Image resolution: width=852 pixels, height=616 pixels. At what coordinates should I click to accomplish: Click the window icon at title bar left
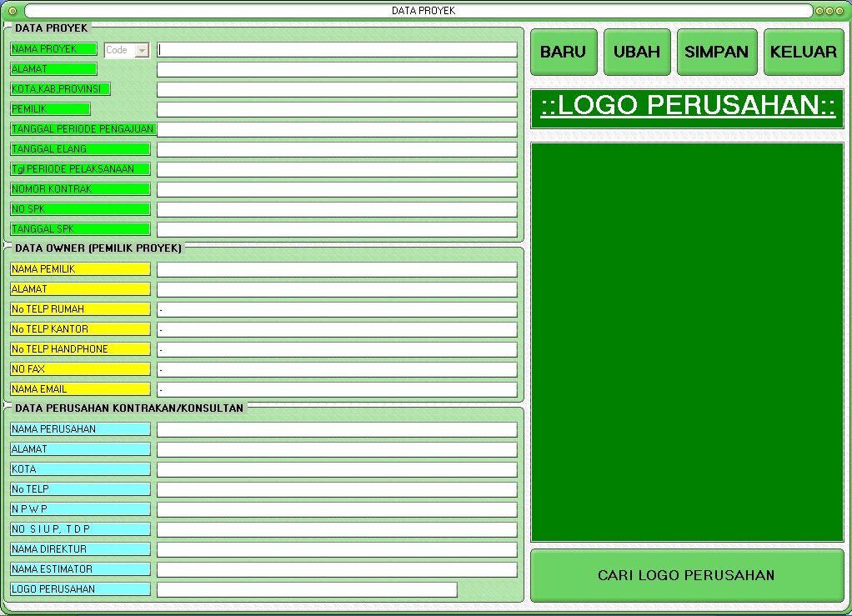point(13,11)
